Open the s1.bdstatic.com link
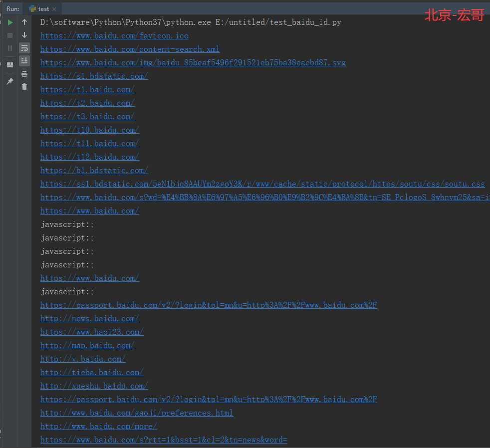 coord(94,76)
